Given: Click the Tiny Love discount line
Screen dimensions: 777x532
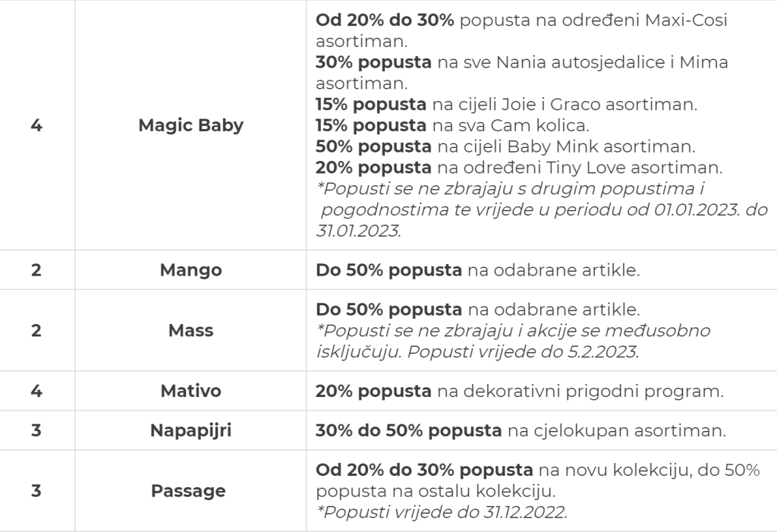Looking at the screenshot, I should tap(519, 168).
